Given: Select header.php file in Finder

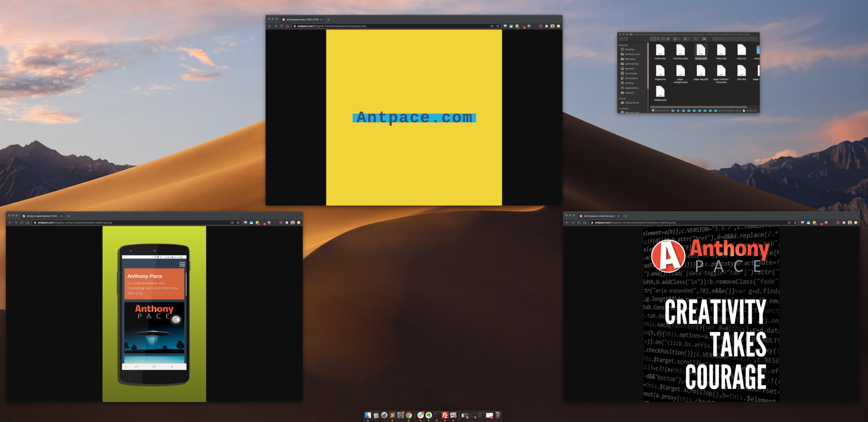Looking at the screenshot, I should [701, 52].
